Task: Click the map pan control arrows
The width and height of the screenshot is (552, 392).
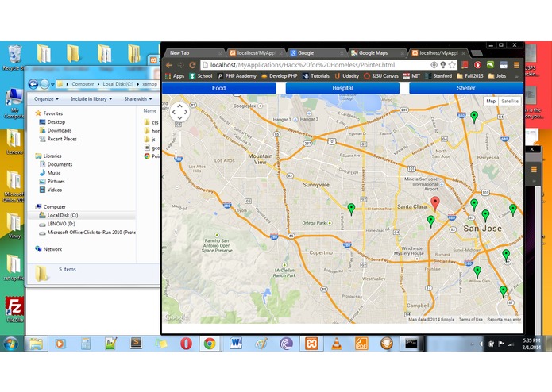Action: tap(179, 112)
